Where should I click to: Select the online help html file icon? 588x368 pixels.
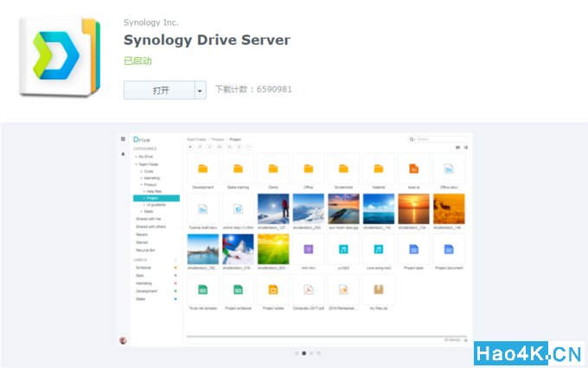pos(238,209)
